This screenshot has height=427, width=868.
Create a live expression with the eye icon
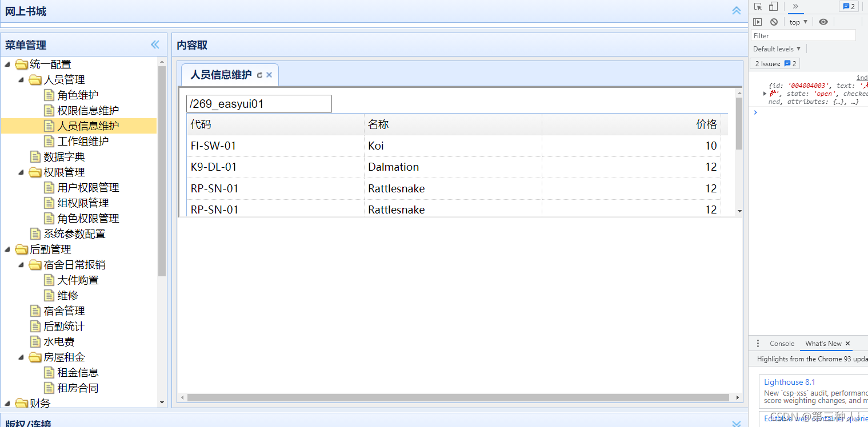[x=823, y=22]
